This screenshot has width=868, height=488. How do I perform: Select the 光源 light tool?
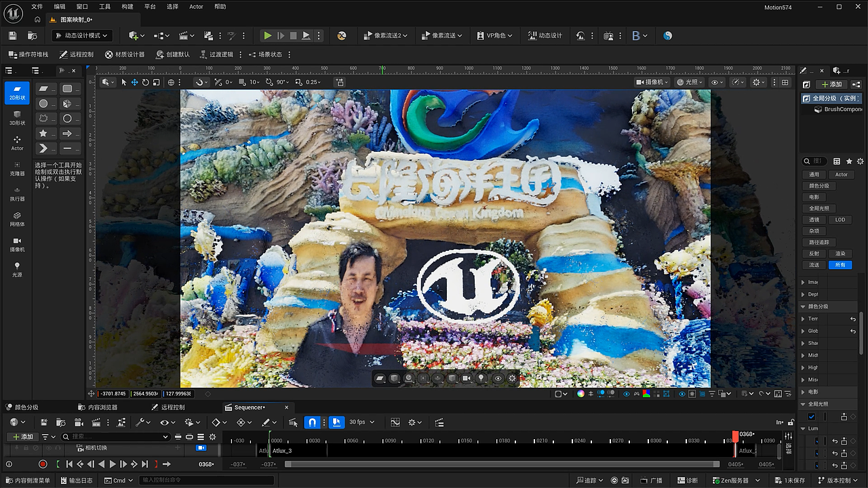coord(17,269)
